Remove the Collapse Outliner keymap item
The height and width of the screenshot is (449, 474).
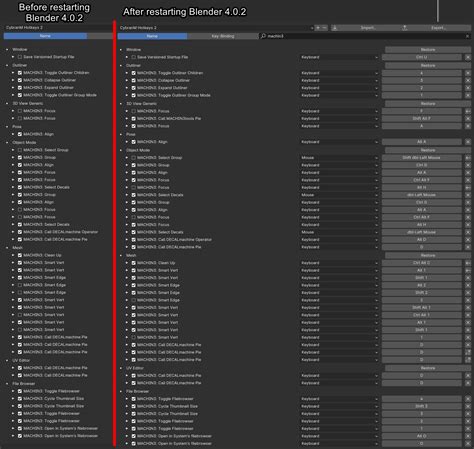tap(468, 80)
